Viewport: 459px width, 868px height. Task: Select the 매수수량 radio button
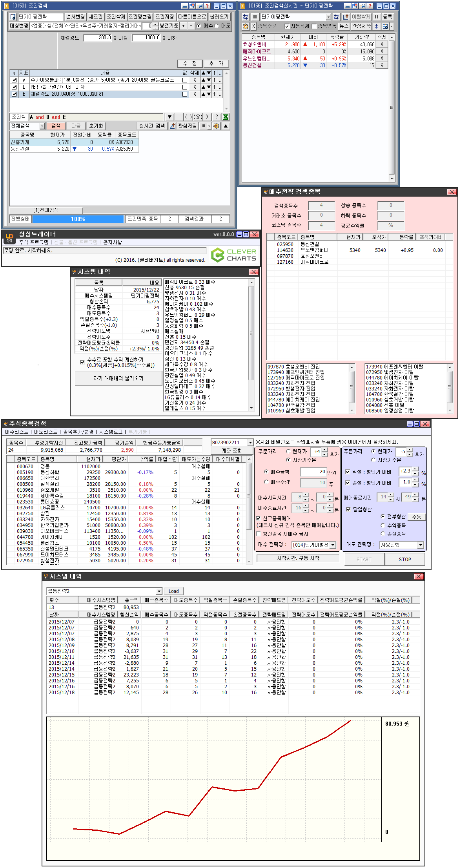pyautogui.click(x=266, y=482)
